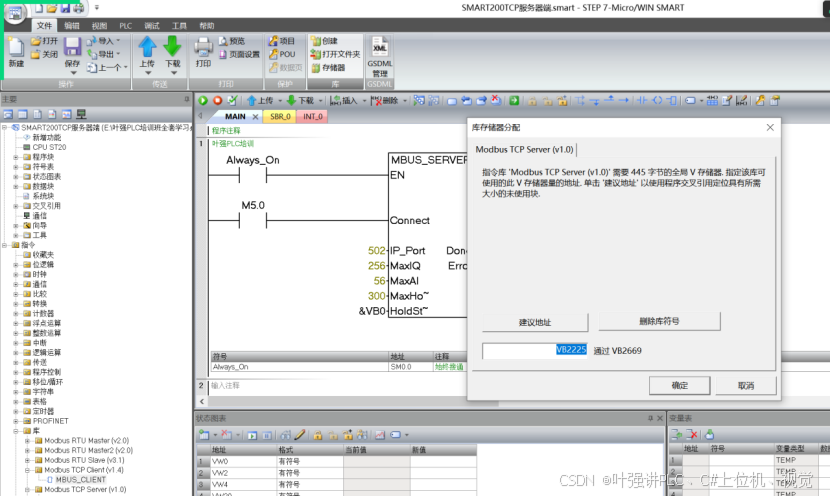Click the insert coil icon in toolbar
This screenshot has height=496, width=830.
point(657,100)
